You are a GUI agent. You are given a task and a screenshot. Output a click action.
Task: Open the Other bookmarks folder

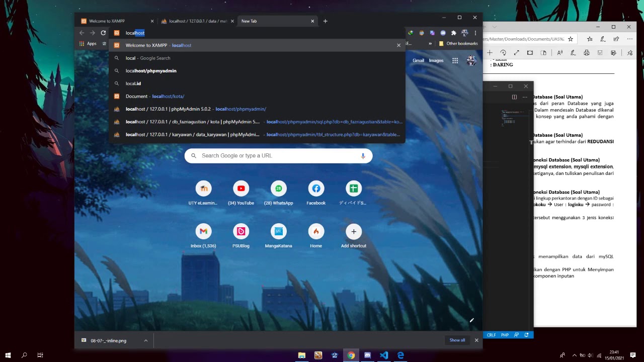pos(458,44)
